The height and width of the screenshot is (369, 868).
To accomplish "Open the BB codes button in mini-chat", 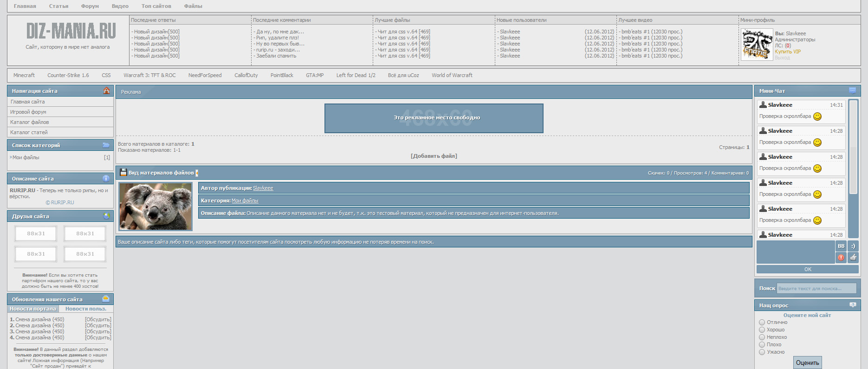I will pyautogui.click(x=841, y=246).
